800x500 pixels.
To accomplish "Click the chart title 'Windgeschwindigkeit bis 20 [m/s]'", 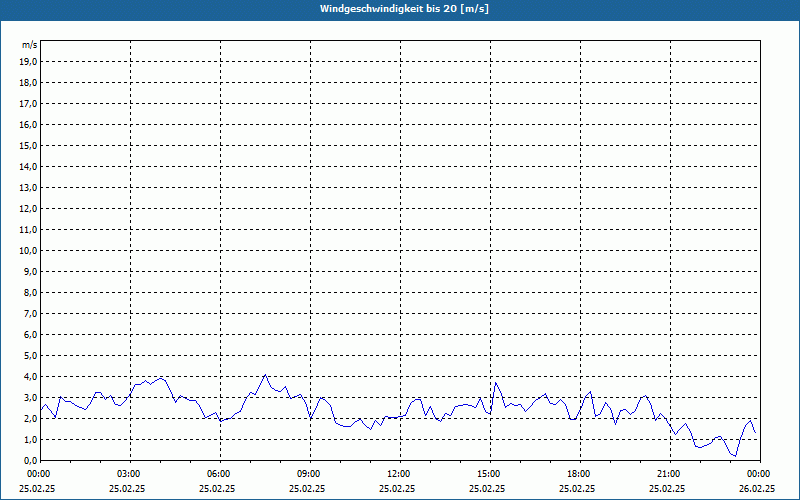I will pos(405,9).
